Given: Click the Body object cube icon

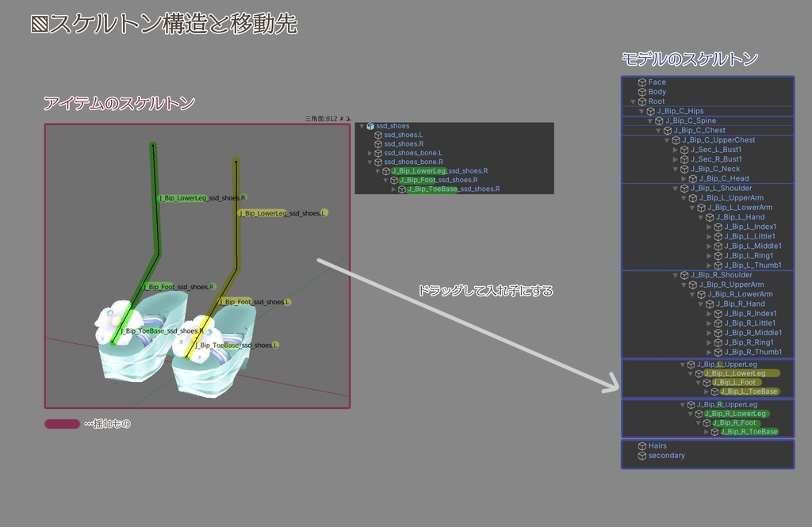Looking at the screenshot, I should point(642,92).
